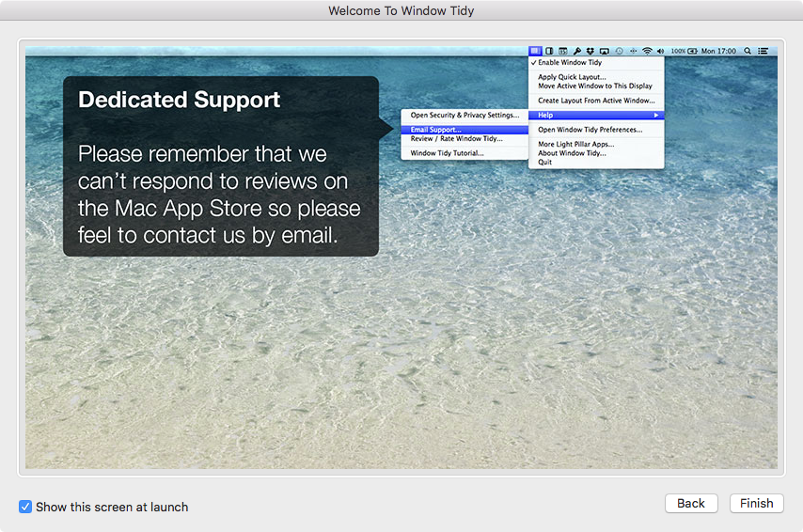Screen dimensions: 803x532
Task: Click the Mon 17:00 clock
Action: click(718, 51)
